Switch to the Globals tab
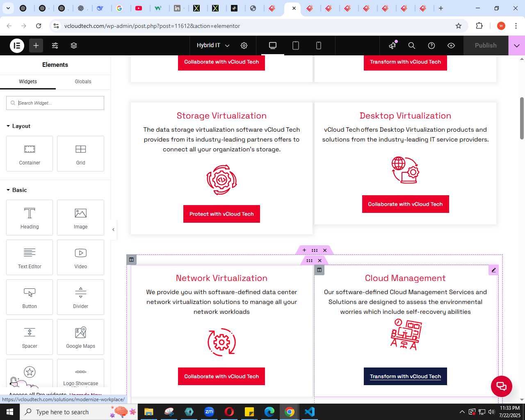This screenshot has width=525, height=420. pyautogui.click(x=83, y=82)
